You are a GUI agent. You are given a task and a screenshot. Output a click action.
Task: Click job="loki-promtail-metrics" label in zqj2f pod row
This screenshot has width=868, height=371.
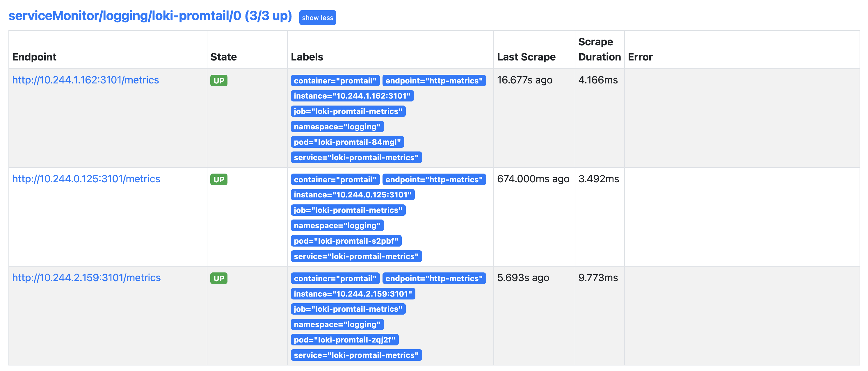click(x=348, y=309)
